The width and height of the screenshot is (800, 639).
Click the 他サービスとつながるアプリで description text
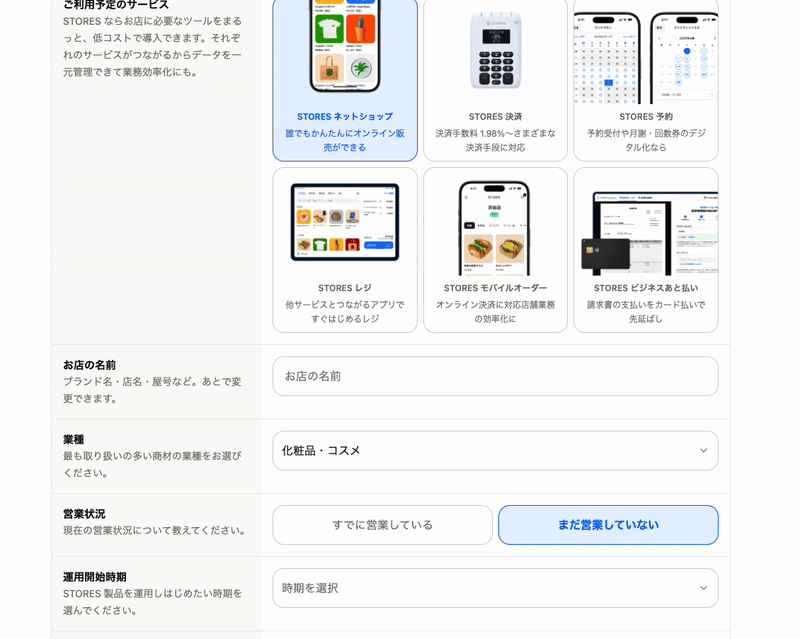pos(345,312)
